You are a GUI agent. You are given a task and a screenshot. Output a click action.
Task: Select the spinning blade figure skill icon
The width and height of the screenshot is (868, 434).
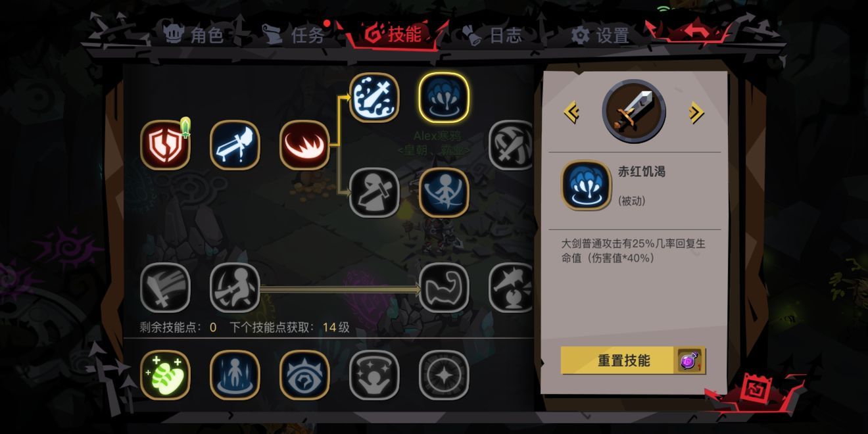pyautogui.click(x=444, y=193)
